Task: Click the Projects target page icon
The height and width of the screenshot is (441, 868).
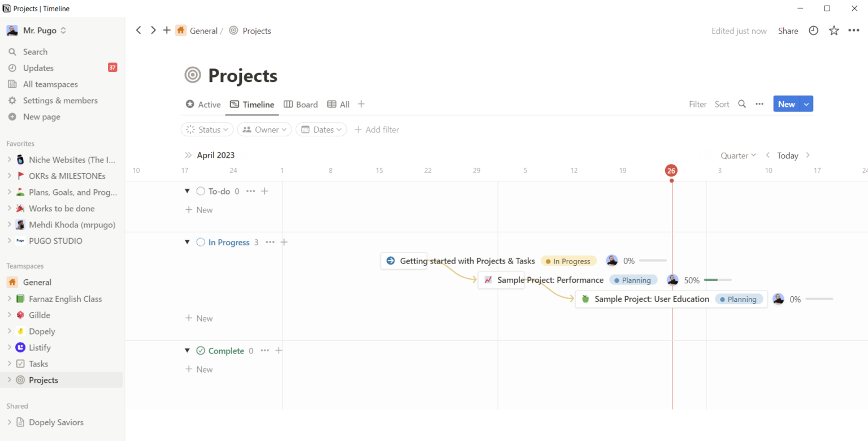Action: (x=192, y=75)
